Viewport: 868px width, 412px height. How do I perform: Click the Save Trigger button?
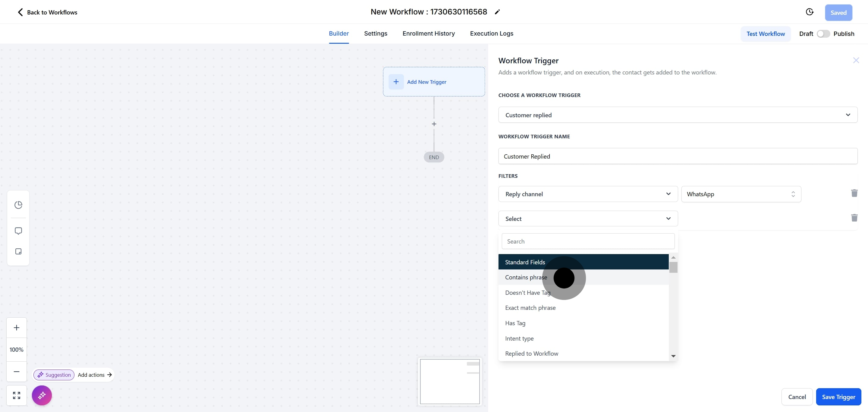(838, 397)
